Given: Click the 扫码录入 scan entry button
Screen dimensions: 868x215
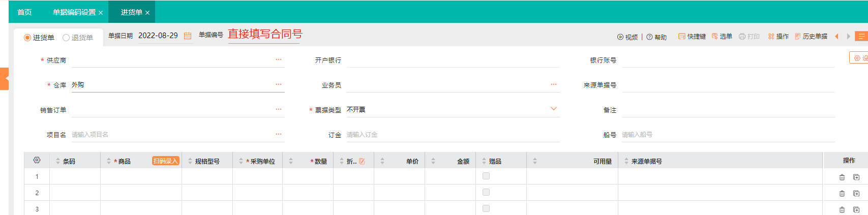Looking at the screenshot, I should click(x=166, y=161).
